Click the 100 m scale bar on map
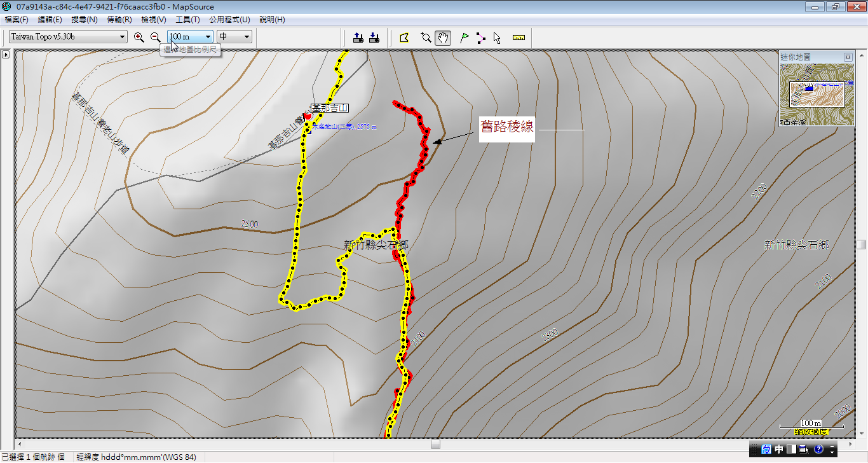 pos(811,424)
